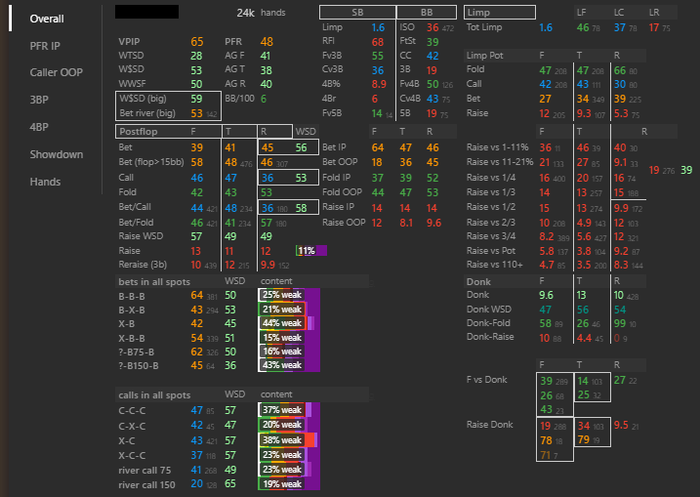Screen dimensions: 700x497
Task: Open the 4BP sidebar tab
Action: point(39,127)
